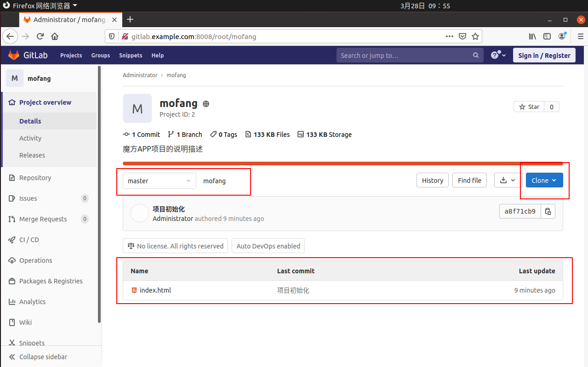
Task: Click the Firefox back arrow
Action: point(11,36)
